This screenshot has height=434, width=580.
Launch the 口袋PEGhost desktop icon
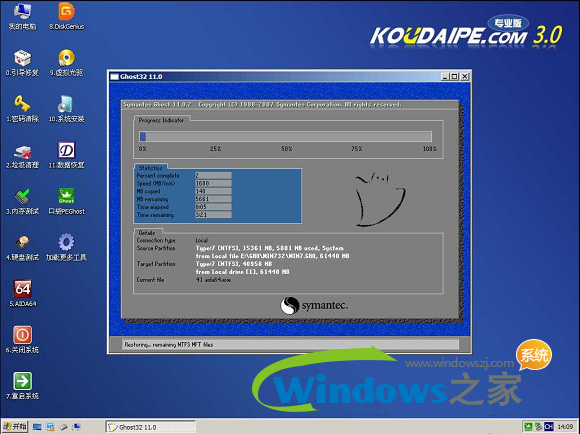[x=67, y=202]
